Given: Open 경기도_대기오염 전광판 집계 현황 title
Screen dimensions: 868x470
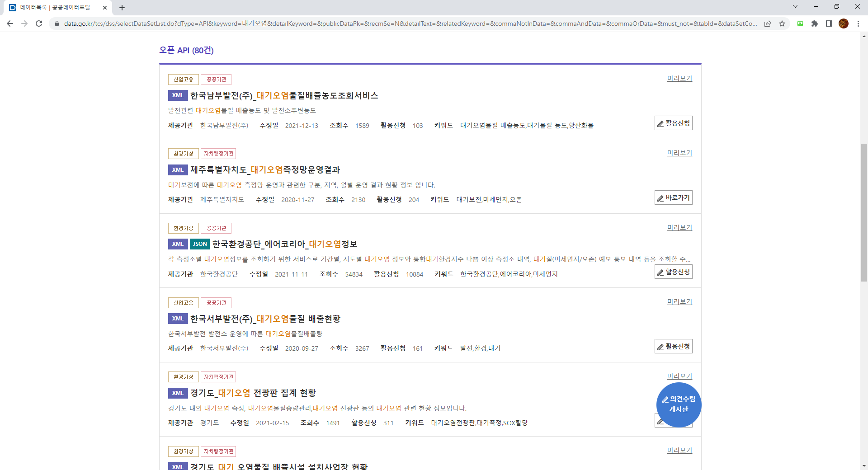Looking at the screenshot, I should tap(253, 393).
